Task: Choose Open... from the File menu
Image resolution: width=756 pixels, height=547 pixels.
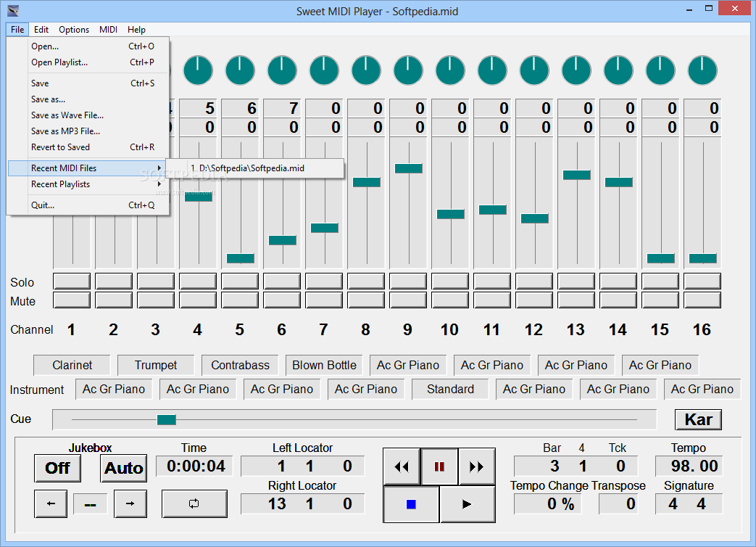Action: (88, 46)
